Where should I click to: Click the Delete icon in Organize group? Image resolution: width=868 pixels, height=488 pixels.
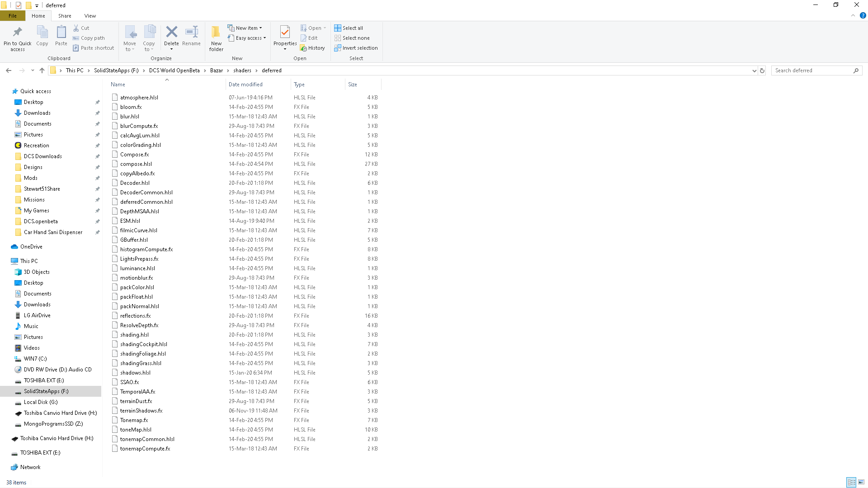pos(171,32)
